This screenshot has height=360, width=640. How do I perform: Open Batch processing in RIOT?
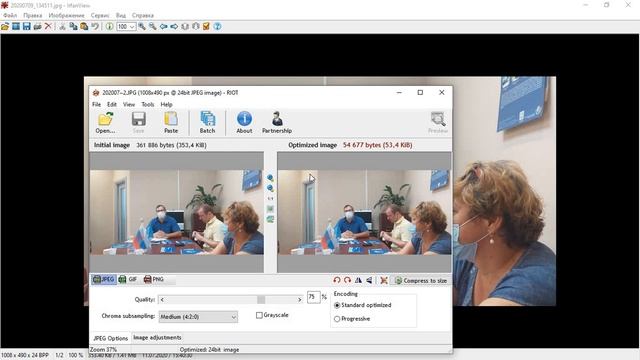coord(207,122)
